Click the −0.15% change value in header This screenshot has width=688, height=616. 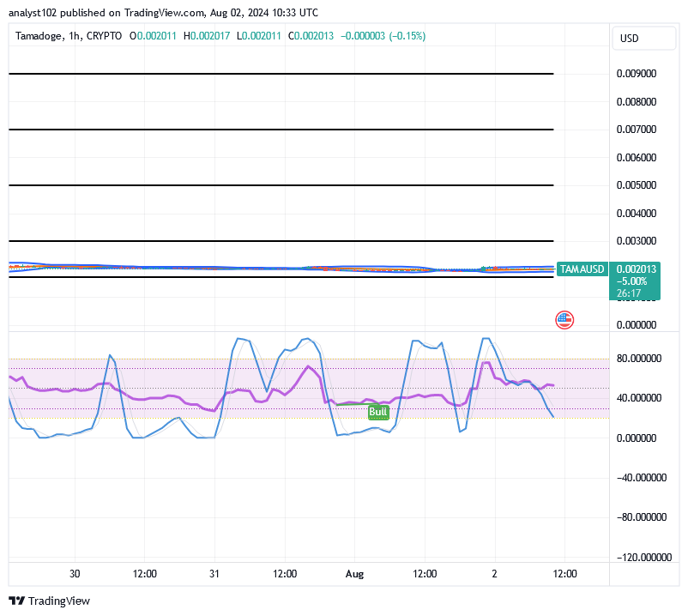[407, 36]
